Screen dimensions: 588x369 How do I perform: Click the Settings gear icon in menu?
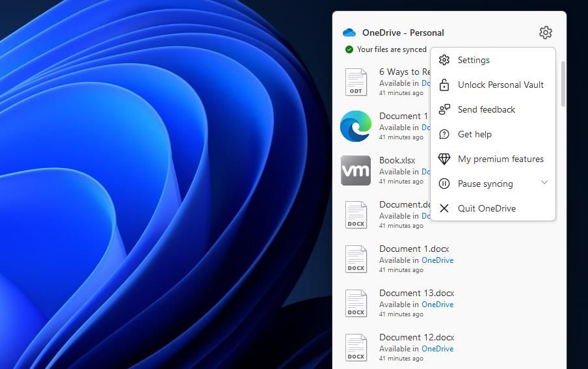pos(444,60)
